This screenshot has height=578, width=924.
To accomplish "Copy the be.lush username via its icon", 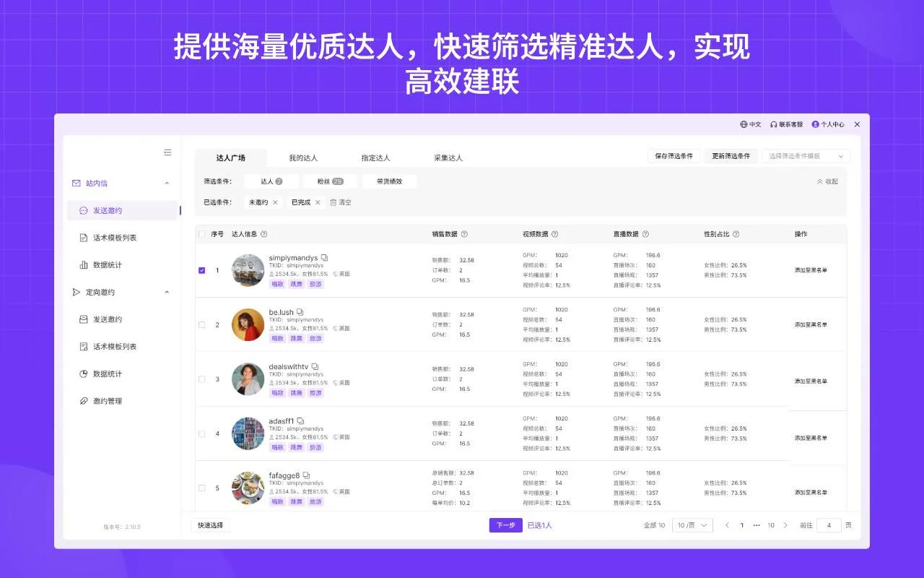I will pos(300,312).
